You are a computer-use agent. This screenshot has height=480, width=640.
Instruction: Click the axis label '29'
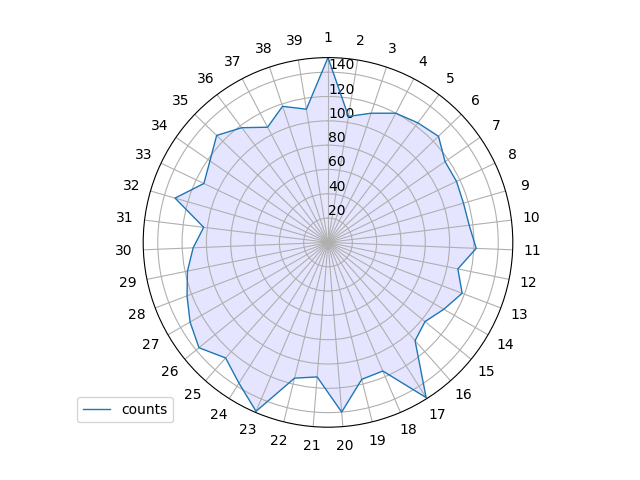pyautogui.click(x=128, y=282)
